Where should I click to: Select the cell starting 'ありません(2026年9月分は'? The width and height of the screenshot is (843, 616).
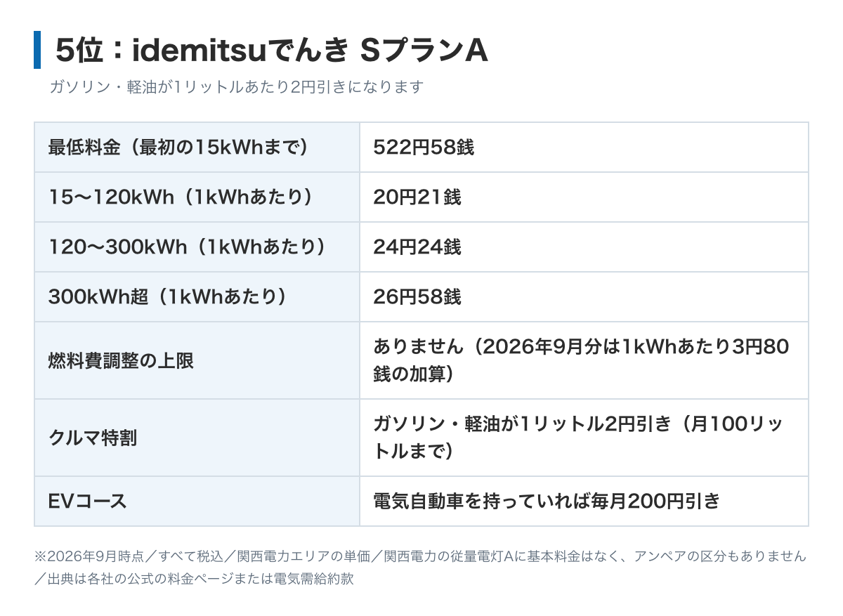tap(584, 361)
